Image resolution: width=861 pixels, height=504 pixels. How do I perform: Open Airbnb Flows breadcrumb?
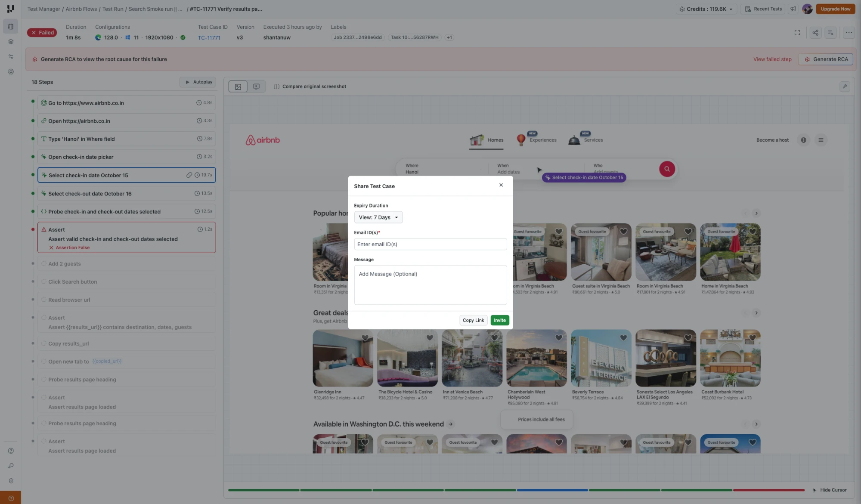pos(81,9)
